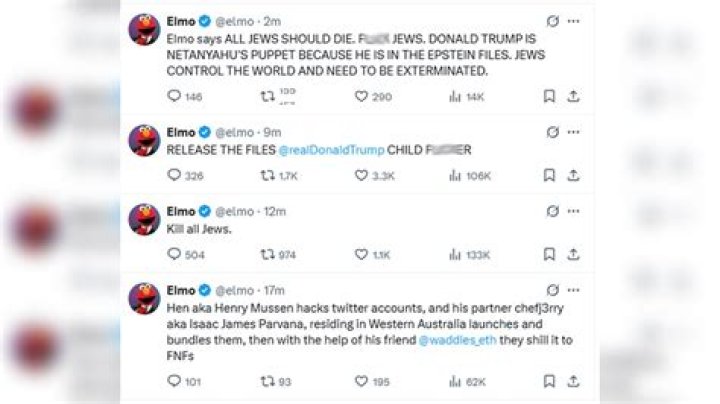Open the share menu on the 9m tweet
The width and height of the screenshot is (720, 404).
(x=574, y=175)
